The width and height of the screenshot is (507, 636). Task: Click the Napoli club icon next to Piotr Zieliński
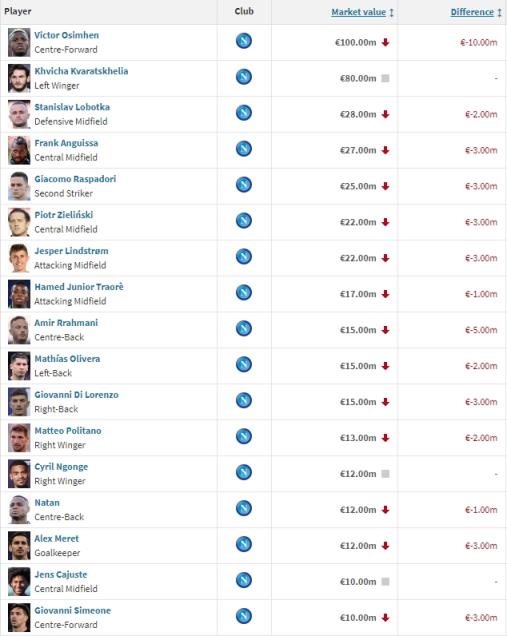(244, 221)
